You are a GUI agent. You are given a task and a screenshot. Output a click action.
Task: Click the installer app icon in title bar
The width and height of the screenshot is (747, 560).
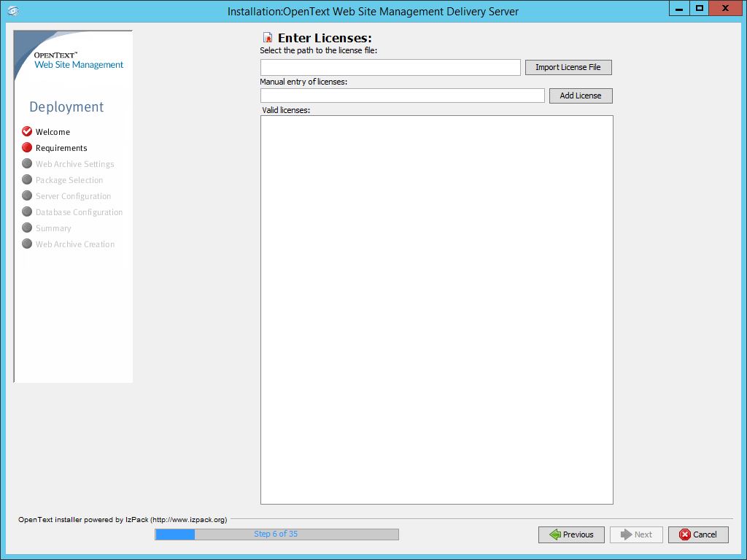tap(13, 10)
